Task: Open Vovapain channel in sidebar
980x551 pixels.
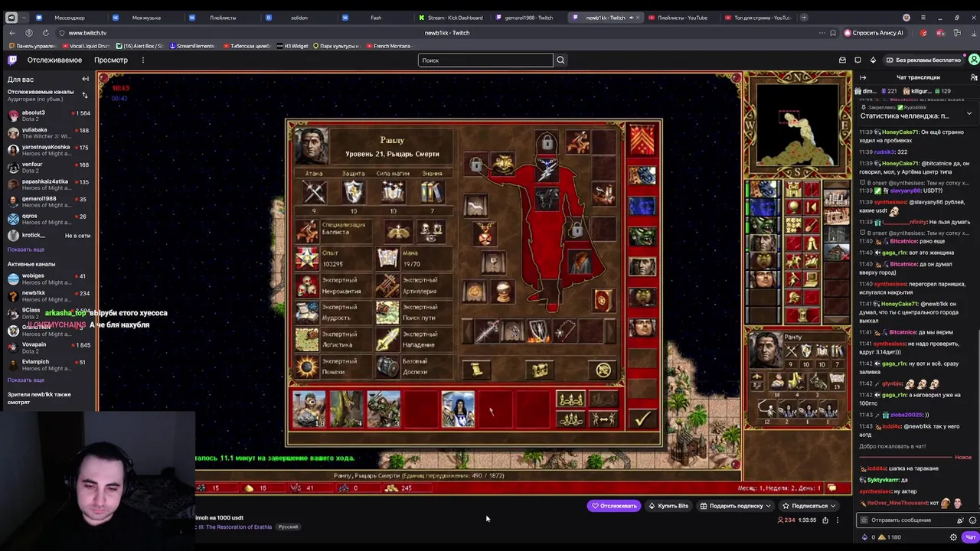Action: 47,347
